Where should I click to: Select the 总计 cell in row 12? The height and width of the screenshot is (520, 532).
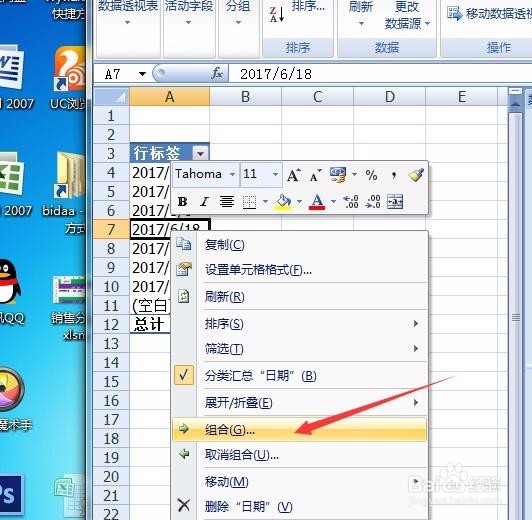point(150,325)
